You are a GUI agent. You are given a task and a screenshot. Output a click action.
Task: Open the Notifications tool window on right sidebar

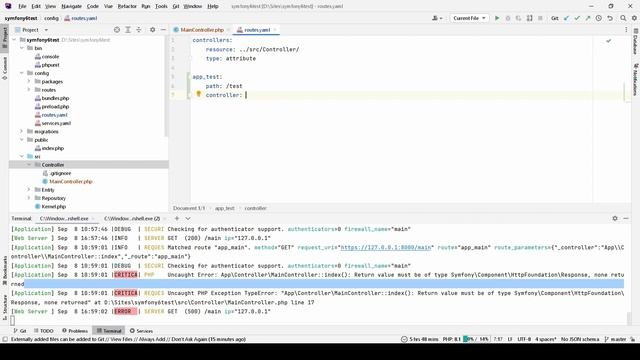[x=636, y=79]
